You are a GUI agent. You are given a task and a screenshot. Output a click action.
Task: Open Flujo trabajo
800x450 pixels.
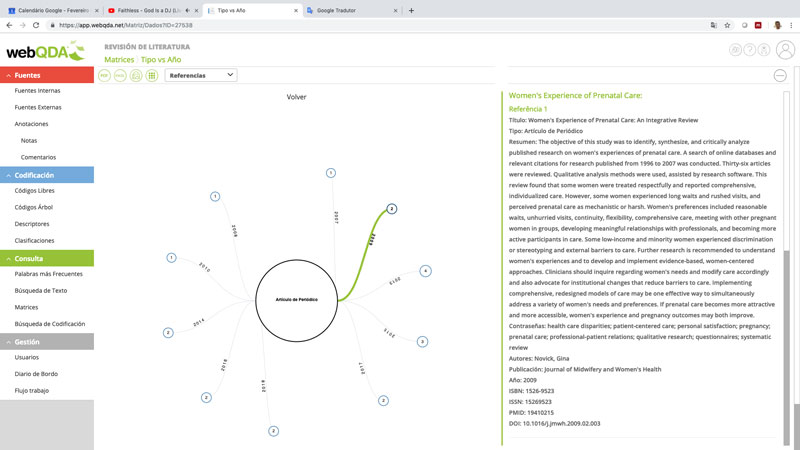[x=32, y=390]
